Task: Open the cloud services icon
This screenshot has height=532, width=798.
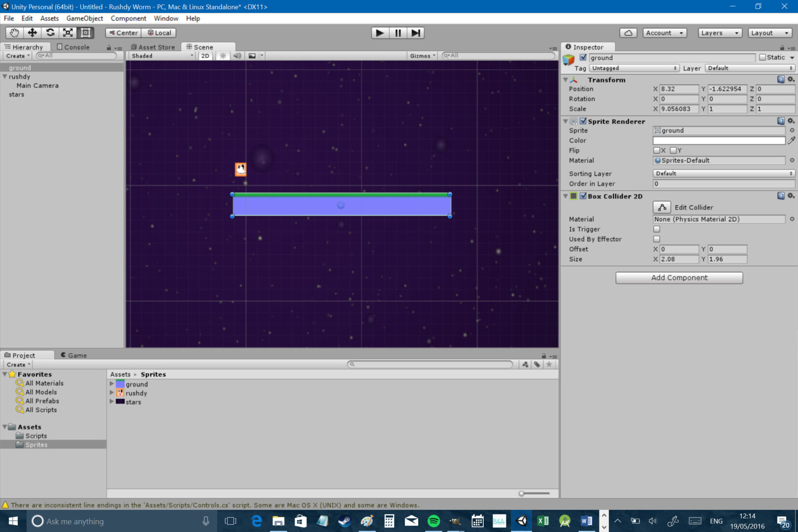Action: tap(628, 33)
